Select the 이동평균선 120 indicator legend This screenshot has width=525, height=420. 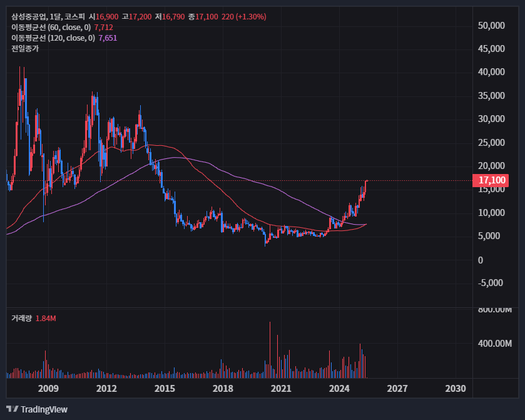(x=53, y=38)
